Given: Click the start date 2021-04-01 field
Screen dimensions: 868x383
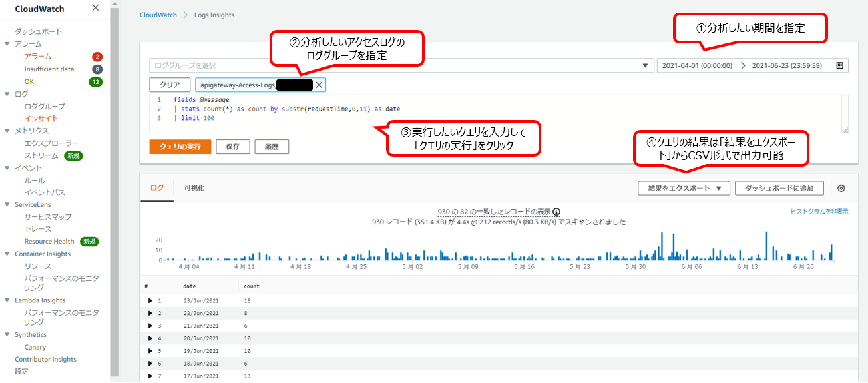Looking at the screenshot, I should 698,66.
